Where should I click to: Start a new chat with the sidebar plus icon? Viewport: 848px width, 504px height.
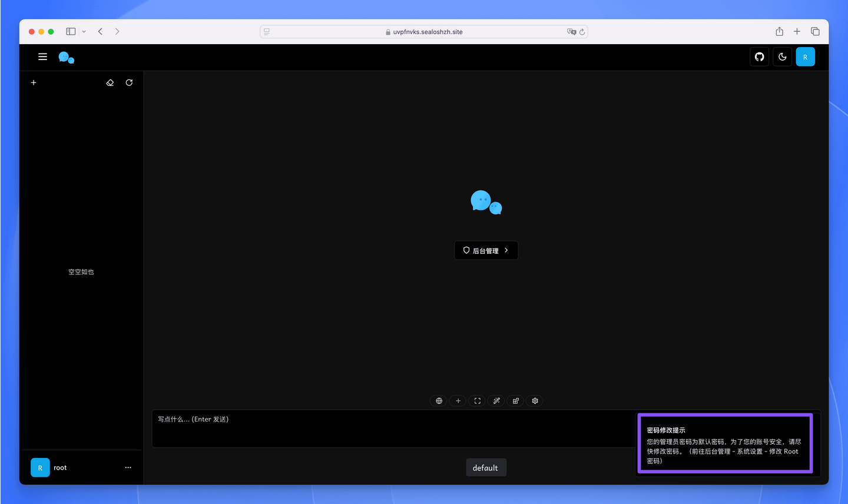click(x=33, y=82)
